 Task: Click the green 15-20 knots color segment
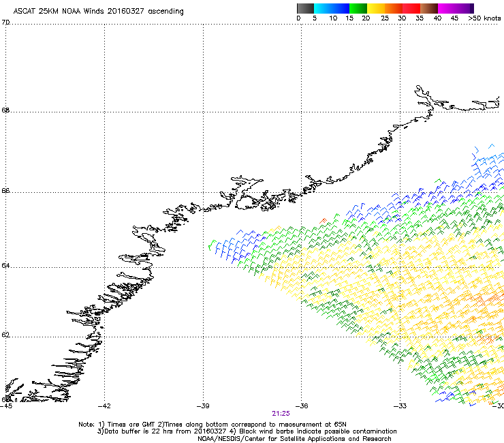[x=358, y=8]
